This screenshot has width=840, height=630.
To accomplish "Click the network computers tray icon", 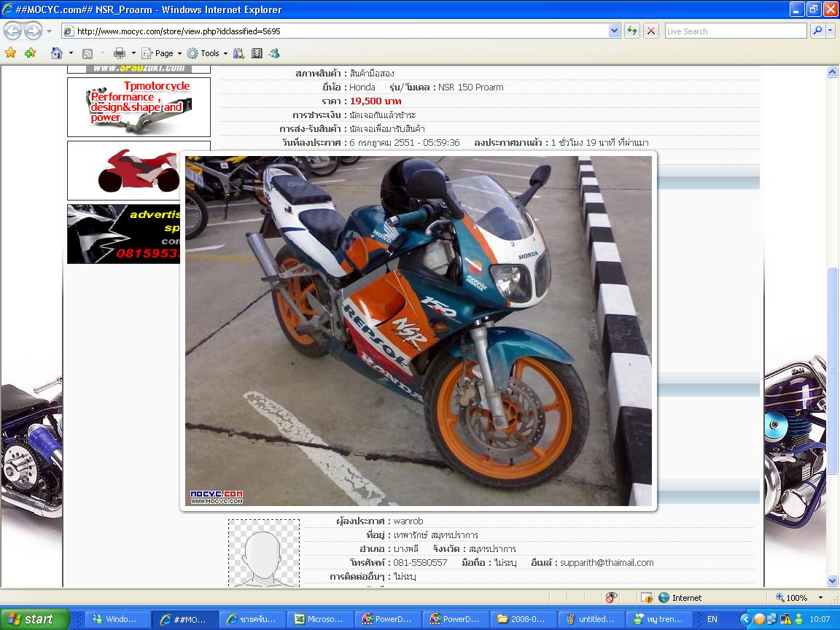I will point(772,619).
